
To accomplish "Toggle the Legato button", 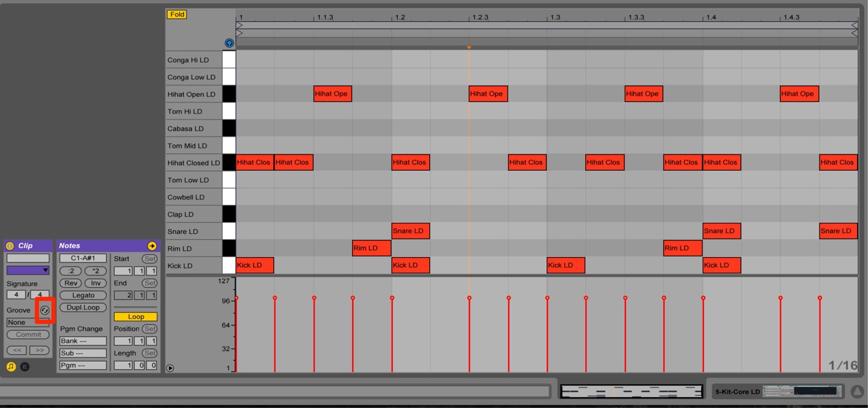I will (x=83, y=295).
